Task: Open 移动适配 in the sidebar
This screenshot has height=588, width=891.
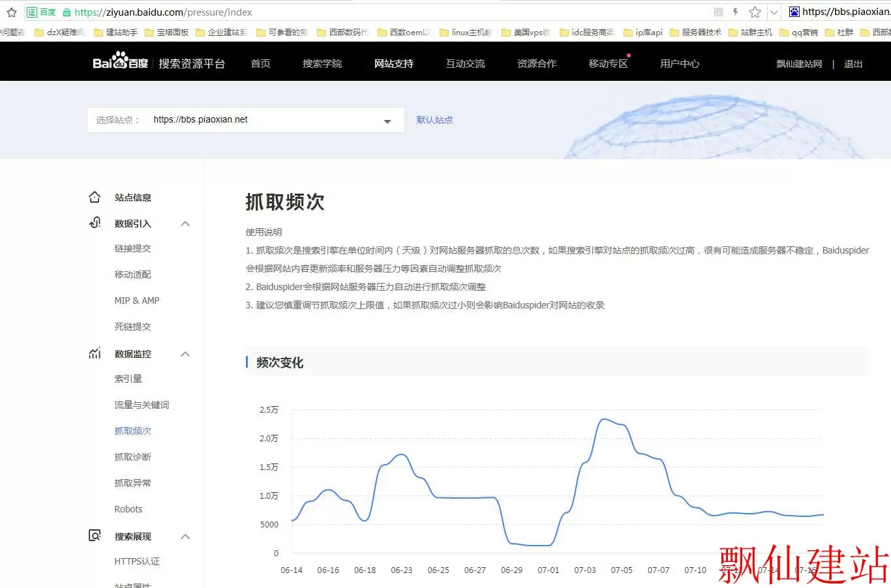Action: [x=133, y=274]
